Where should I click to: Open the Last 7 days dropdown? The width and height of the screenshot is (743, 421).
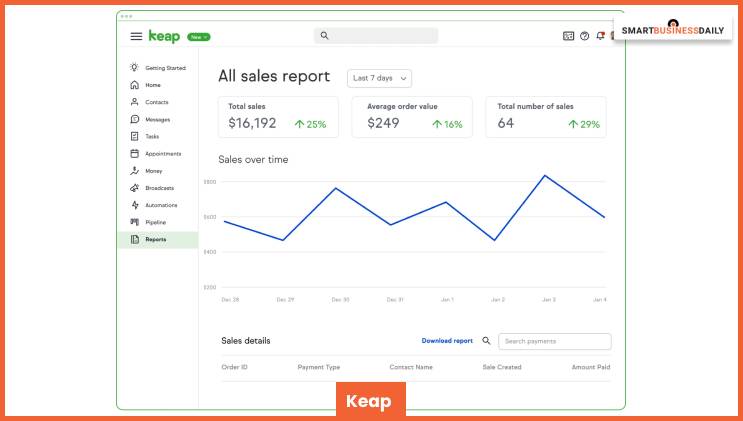380,78
